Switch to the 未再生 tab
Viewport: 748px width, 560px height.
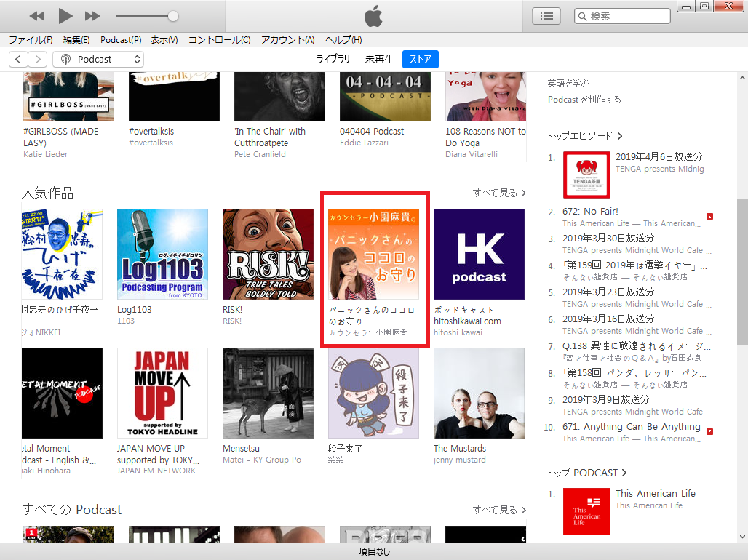tap(379, 59)
